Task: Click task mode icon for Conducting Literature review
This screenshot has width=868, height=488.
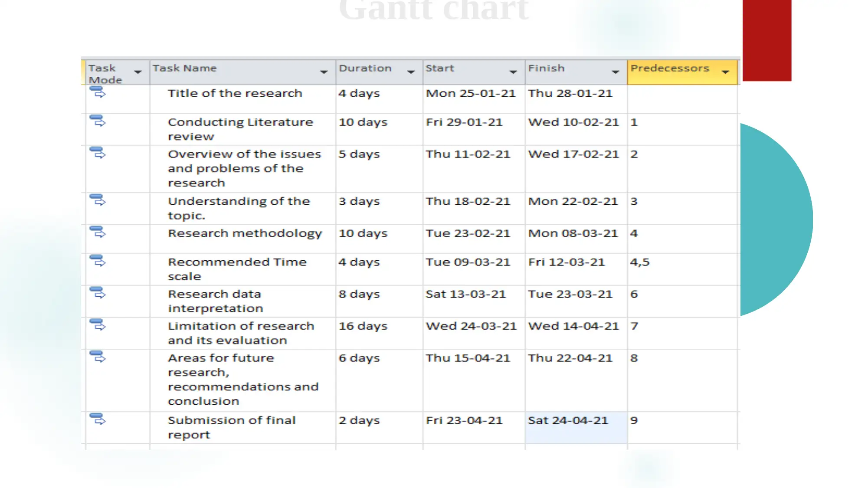Action: coord(98,121)
